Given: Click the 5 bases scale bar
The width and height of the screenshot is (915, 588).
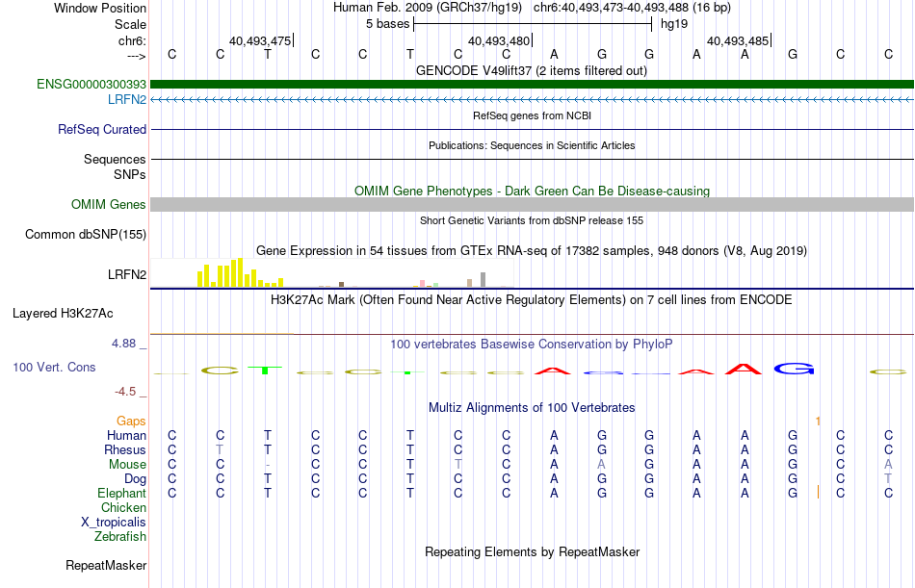Looking at the screenshot, I should coord(533,24).
